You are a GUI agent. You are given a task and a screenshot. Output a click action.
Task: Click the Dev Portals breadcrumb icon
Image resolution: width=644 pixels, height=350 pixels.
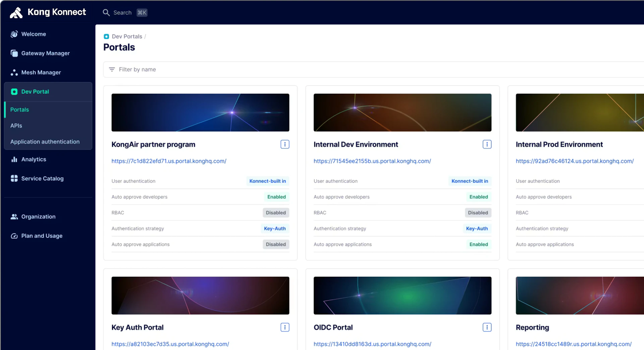106,36
